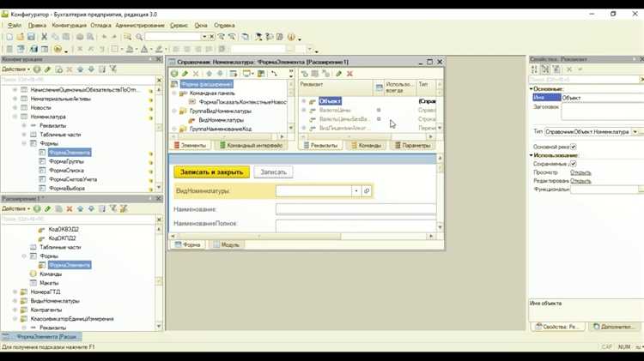The height and width of the screenshot is (361, 644).
Task: Click the Записать и закрыть button
Action: (x=211, y=172)
